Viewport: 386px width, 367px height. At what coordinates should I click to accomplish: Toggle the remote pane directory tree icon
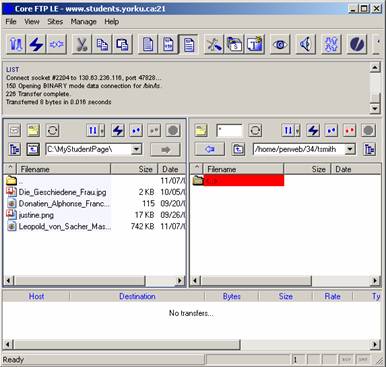pyautogui.click(x=369, y=149)
